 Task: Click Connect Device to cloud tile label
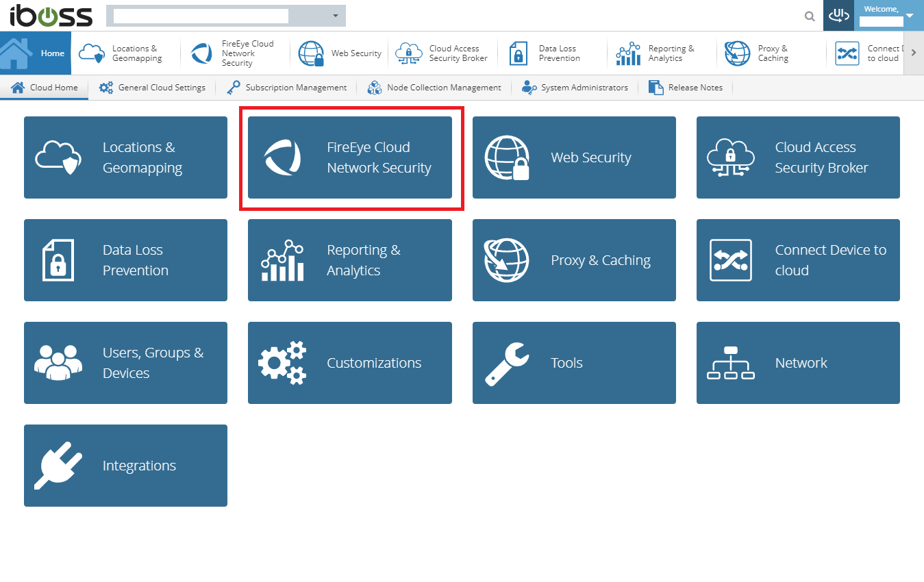point(831,260)
